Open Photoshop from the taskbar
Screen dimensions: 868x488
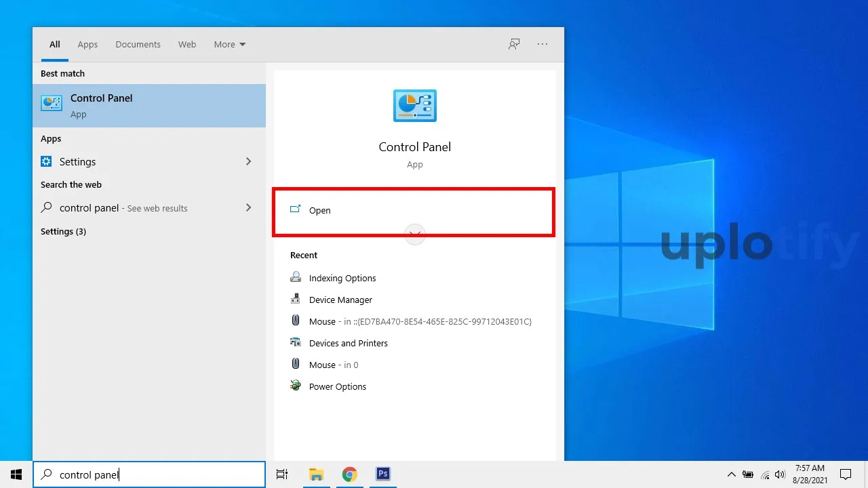coord(383,474)
